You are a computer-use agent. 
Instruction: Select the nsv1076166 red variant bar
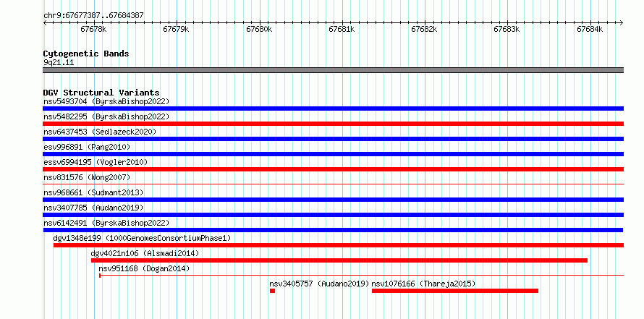[x=455, y=291]
